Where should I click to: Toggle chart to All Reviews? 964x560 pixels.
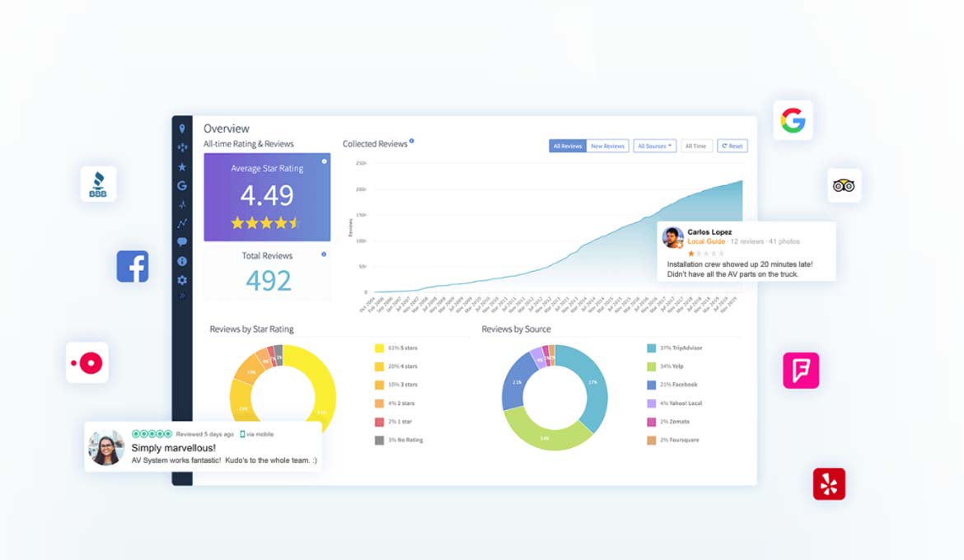click(568, 146)
